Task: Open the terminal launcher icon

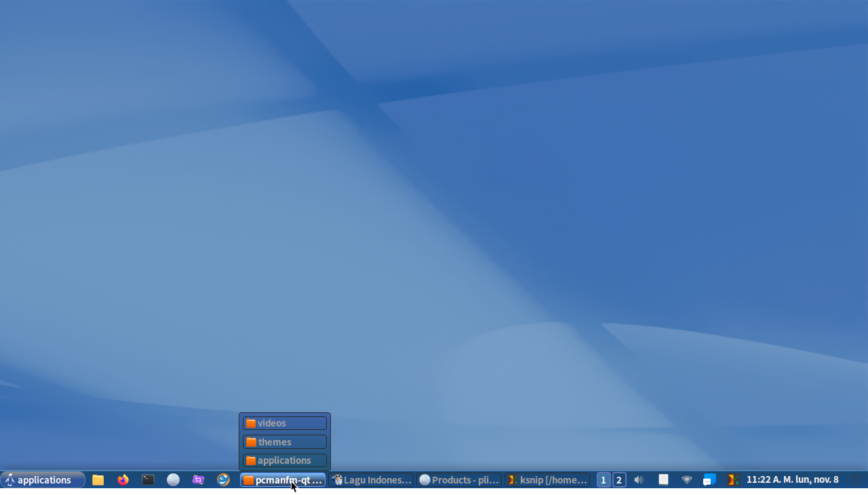Action: (x=148, y=480)
